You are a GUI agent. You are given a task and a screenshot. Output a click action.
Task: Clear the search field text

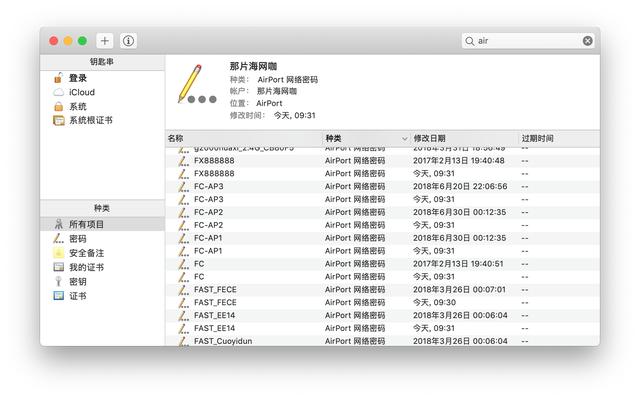pyautogui.click(x=587, y=41)
